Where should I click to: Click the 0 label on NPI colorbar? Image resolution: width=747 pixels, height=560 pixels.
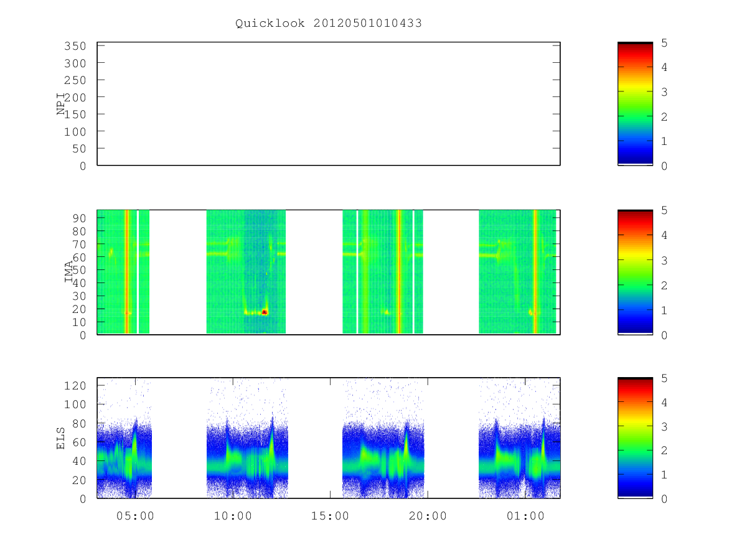click(x=665, y=166)
